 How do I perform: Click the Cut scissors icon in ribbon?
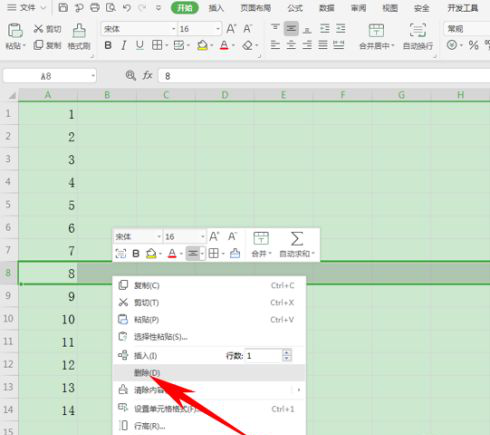point(38,29)
